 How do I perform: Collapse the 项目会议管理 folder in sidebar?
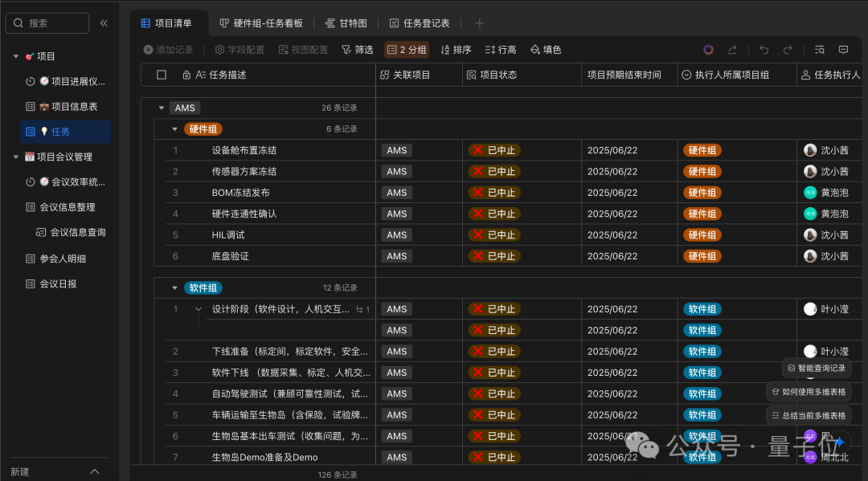pyautogui.click(x=15, y=157)
